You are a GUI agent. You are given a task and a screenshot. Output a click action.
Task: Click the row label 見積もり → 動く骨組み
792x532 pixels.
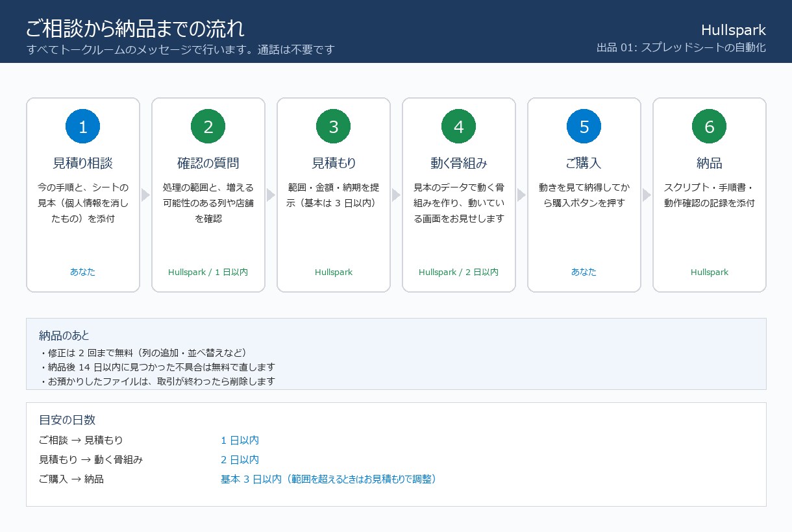coord(91,460)
